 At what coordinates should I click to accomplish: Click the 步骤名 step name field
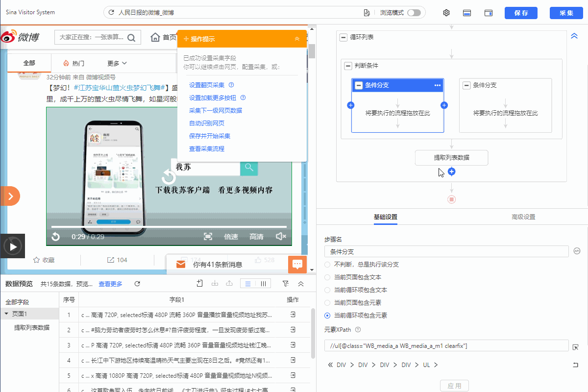tap(446, 251)
